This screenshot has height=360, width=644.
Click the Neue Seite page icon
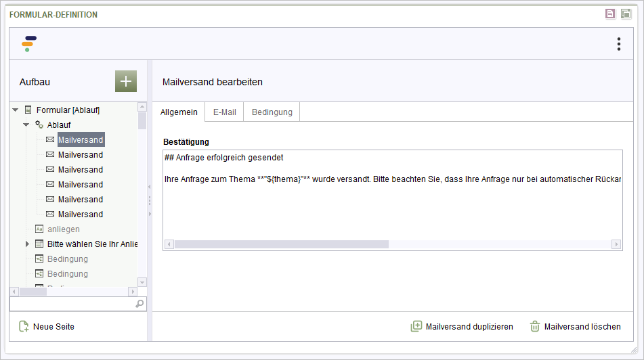[x=24, y=326]
